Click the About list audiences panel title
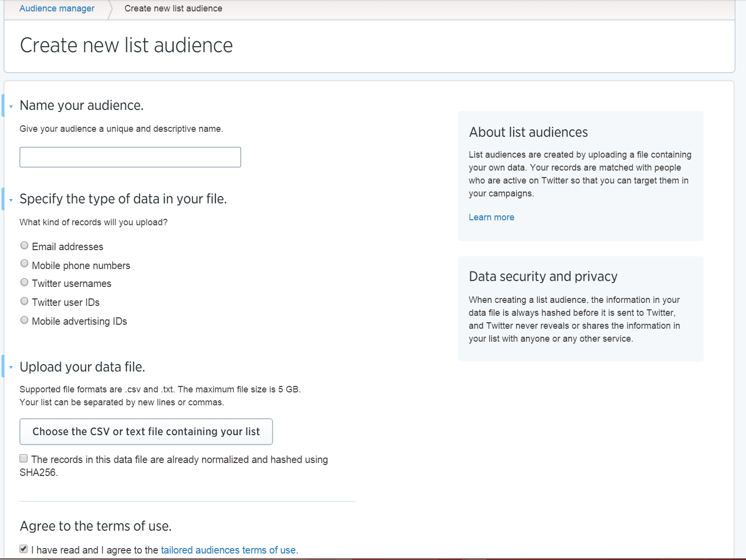This screenshot has height=560, width=746. 528,132
